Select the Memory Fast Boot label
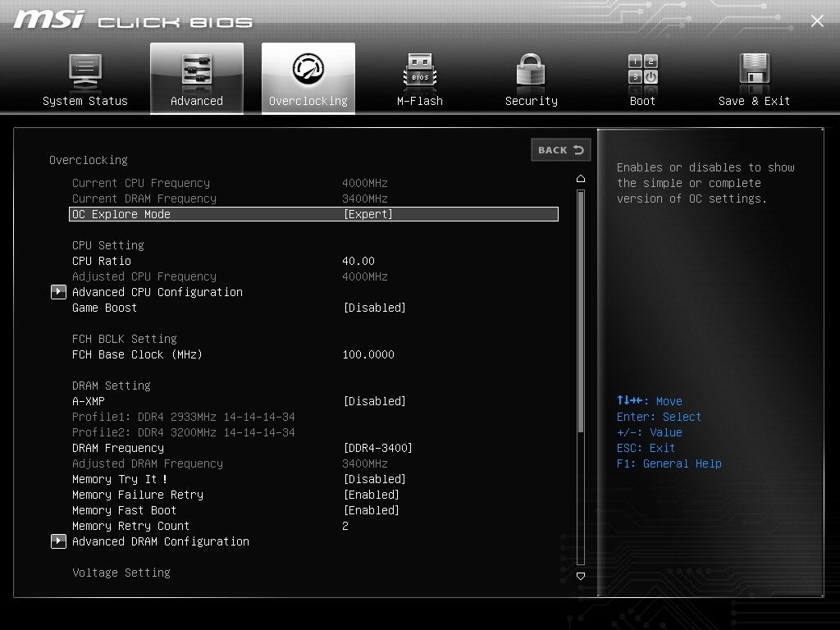840x630 pixels. coord(125,510)
